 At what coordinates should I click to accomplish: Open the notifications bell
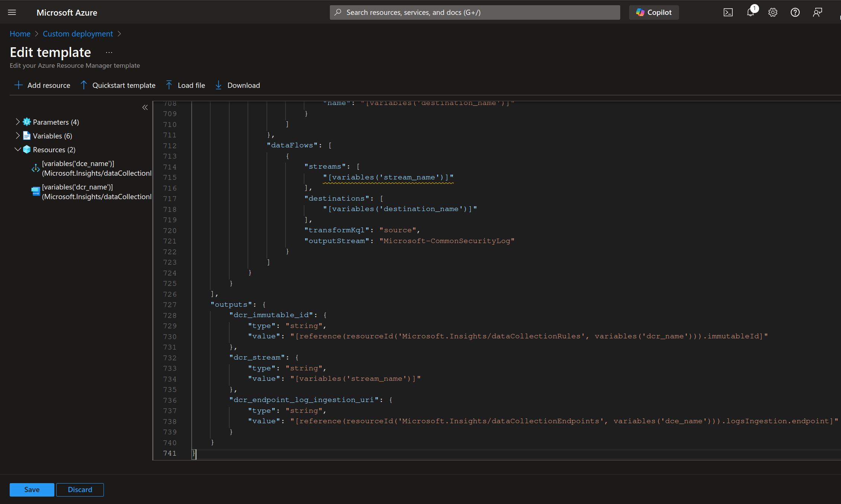751,12
